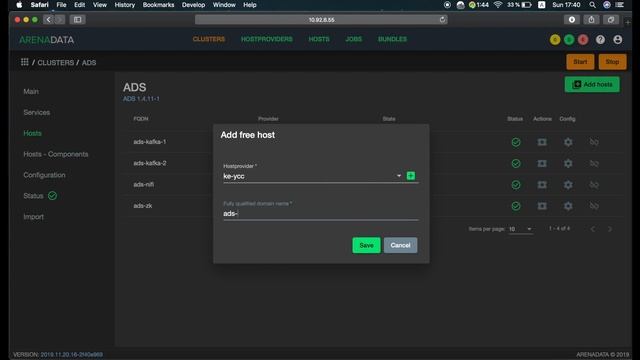Cancel the Add free host dialog
Screen dimensions: 640x360
pyautogui.click(x=400, y=245)
